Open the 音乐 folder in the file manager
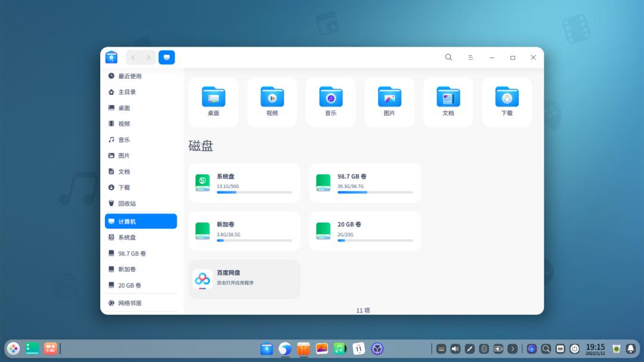The width and height of the screenshot is (644, 362). [x=330, y=101]
